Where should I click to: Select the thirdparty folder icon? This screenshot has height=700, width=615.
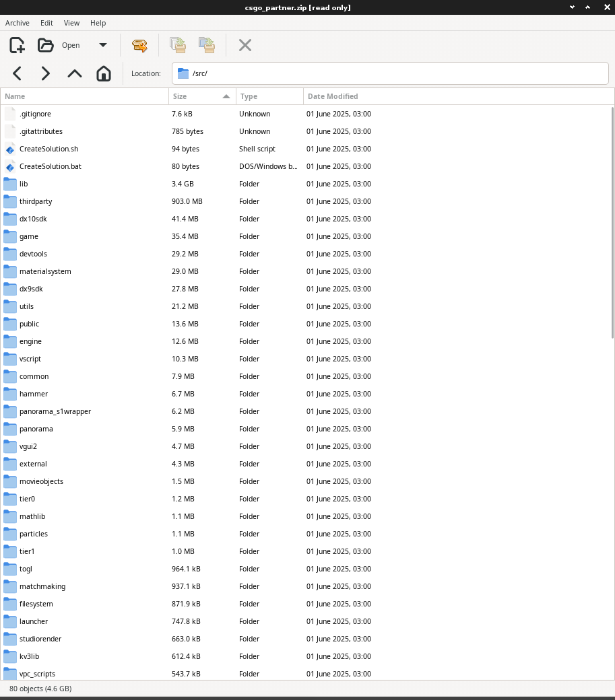[x=10, y=201]
